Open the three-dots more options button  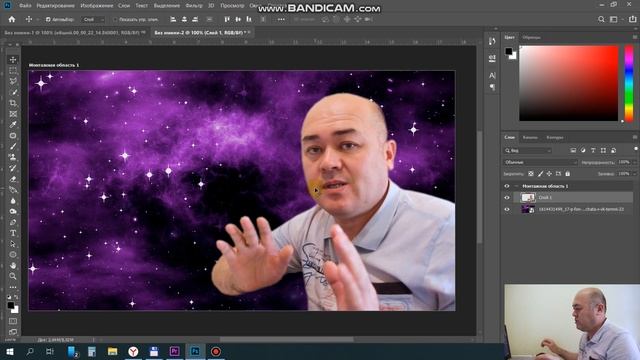click(x=281, y=19)
